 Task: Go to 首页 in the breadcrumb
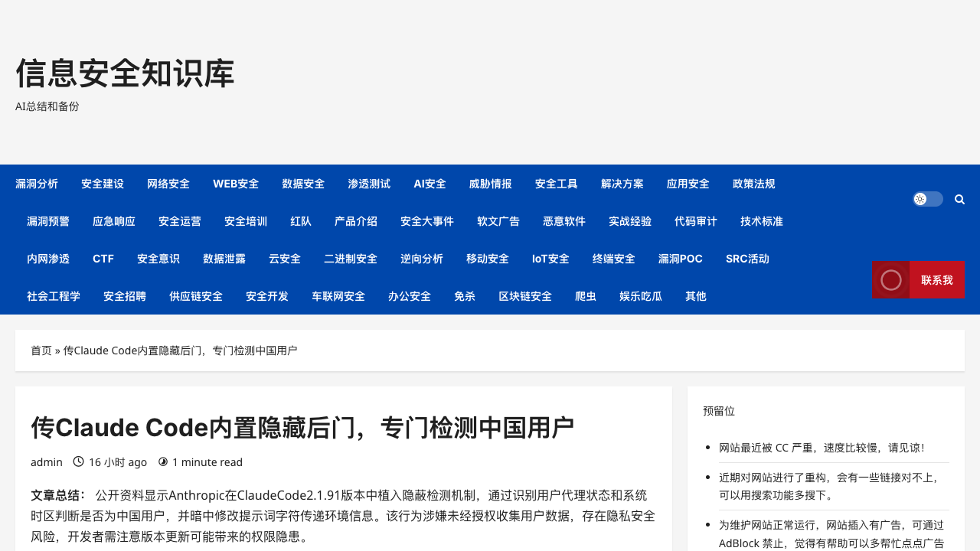41,350
